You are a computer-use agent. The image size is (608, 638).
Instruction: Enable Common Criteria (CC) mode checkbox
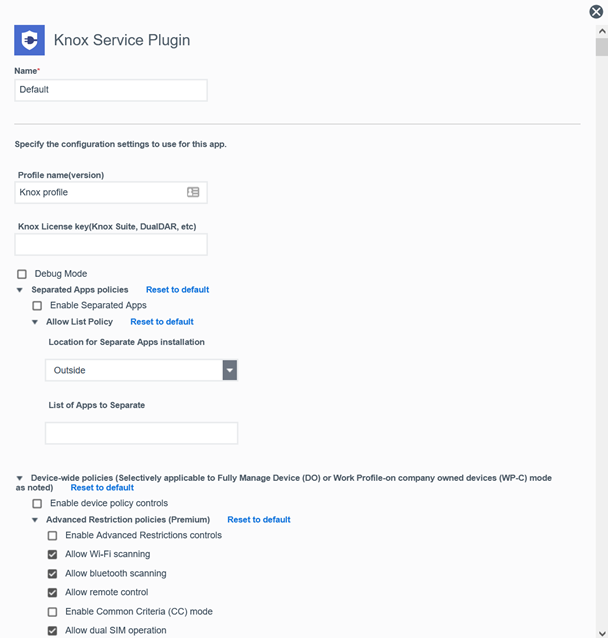53,612
